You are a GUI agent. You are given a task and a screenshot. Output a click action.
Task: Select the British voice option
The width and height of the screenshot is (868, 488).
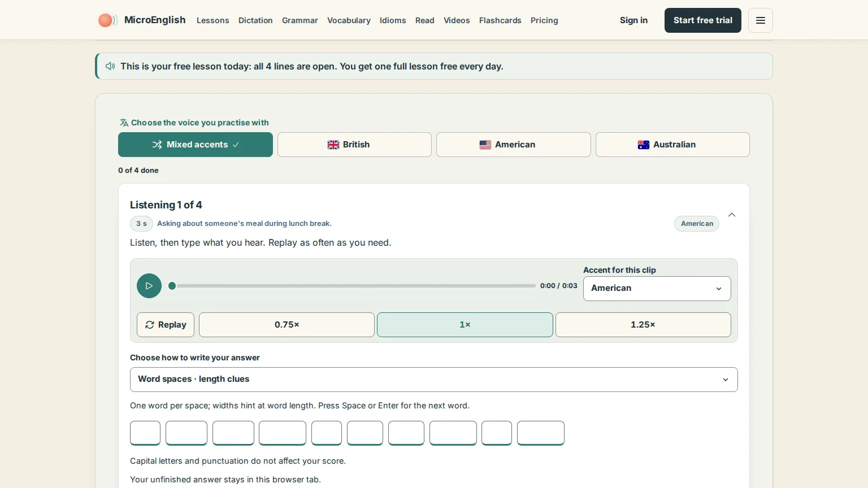click(x=354, y=145)
